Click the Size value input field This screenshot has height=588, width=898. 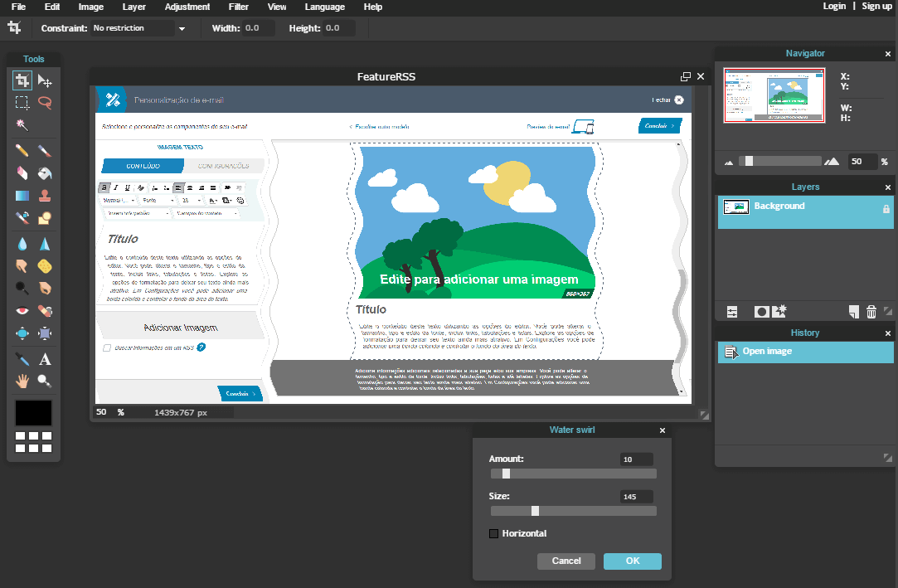tap(636, 497)
